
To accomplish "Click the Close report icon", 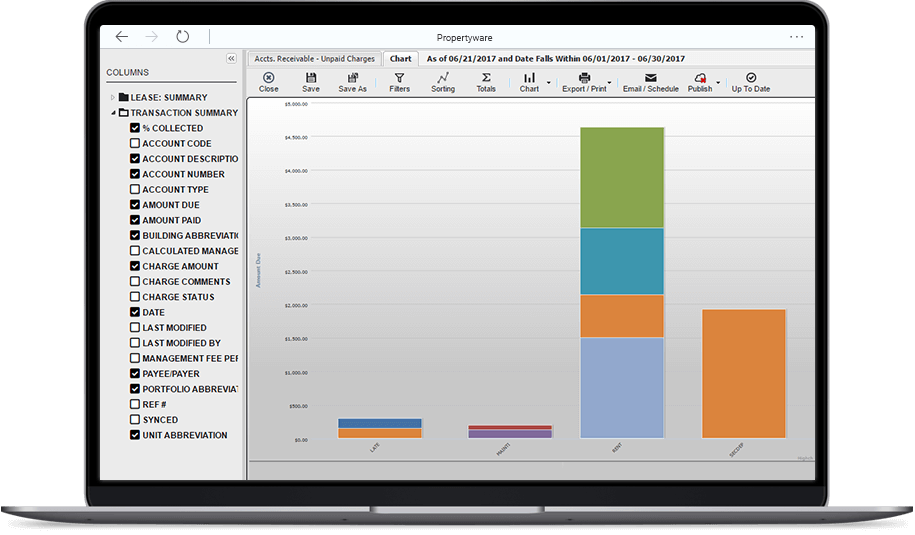I will point(268,78).
